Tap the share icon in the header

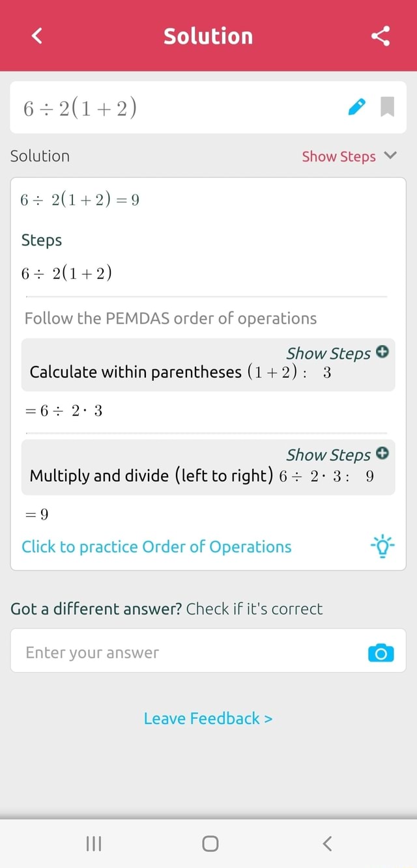pos(381,36)
